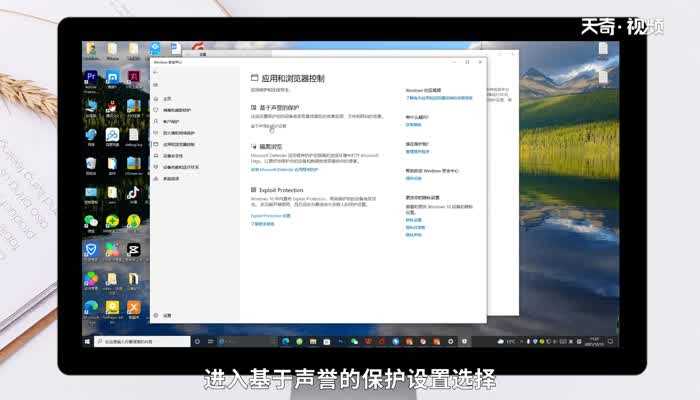Open the Windows Start button

[x=88, y=342]
